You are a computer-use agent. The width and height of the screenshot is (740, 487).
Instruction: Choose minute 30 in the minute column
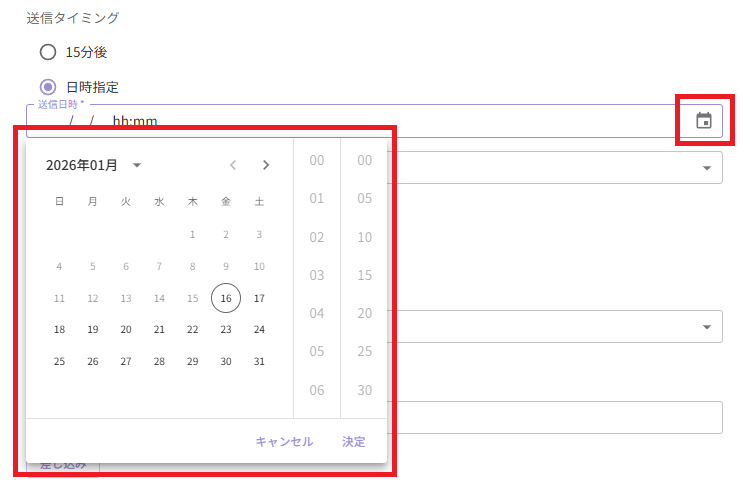coord(364,390)
